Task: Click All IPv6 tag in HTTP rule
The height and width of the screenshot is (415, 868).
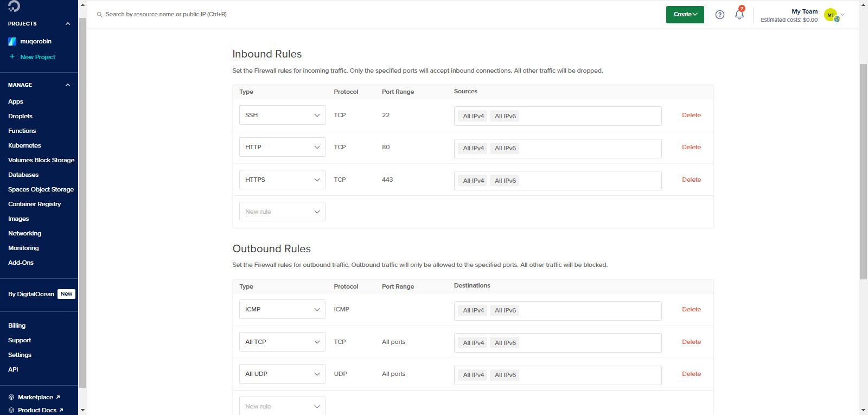Action: [505, 148]
